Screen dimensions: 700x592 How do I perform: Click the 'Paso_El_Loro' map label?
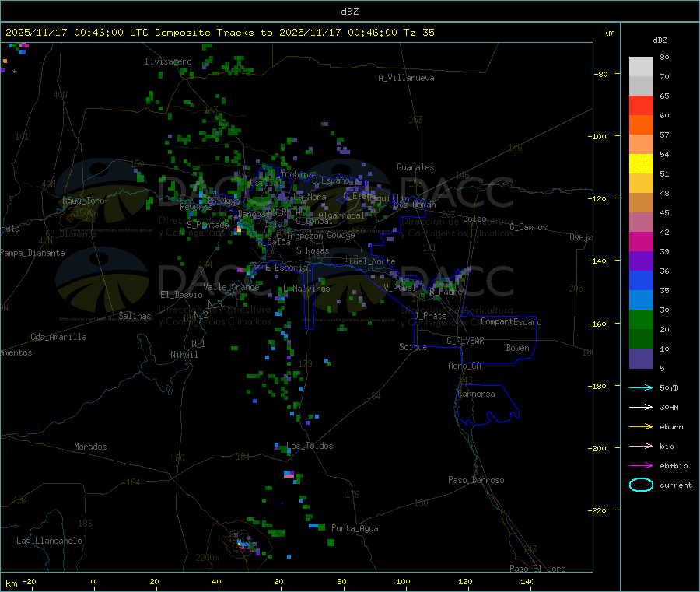click(537, 569)
